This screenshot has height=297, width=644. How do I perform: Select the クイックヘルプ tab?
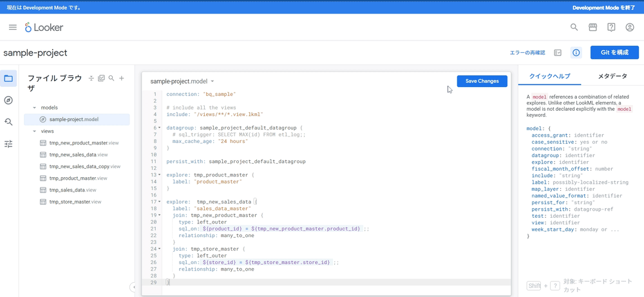[549, 76]
